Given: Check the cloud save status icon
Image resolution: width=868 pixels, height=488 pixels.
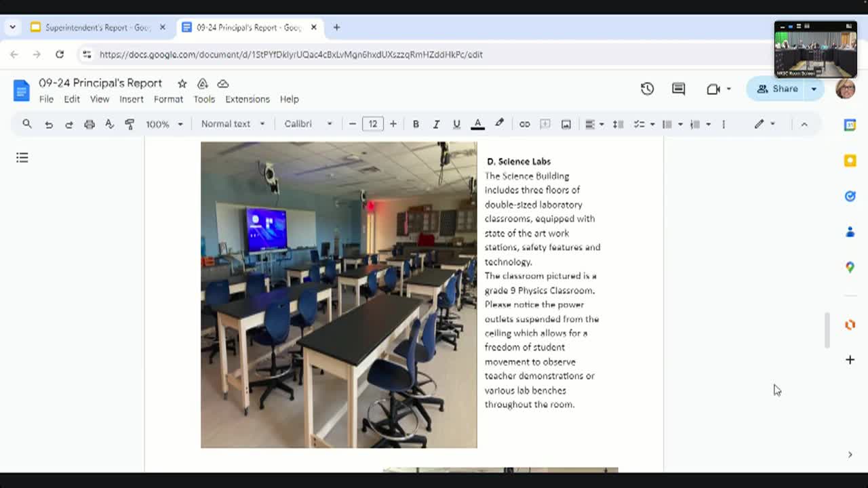Looking at the screenshot, I should [x=222, y=83].
